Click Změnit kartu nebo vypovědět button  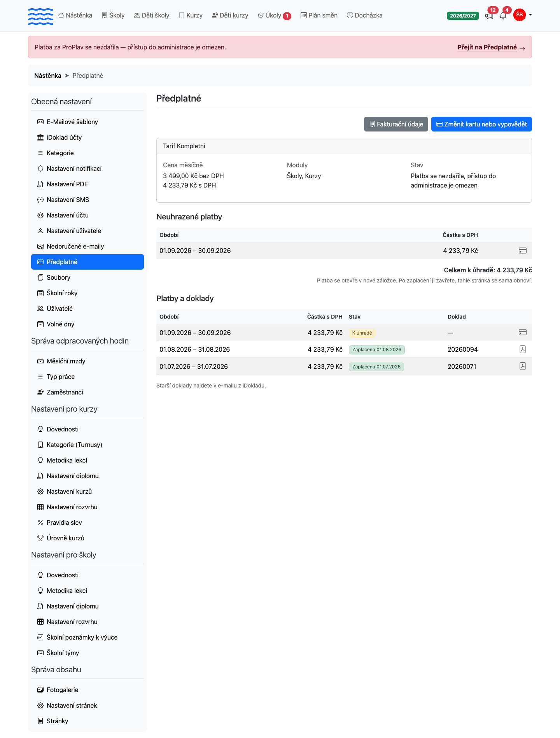pos(481,124)
